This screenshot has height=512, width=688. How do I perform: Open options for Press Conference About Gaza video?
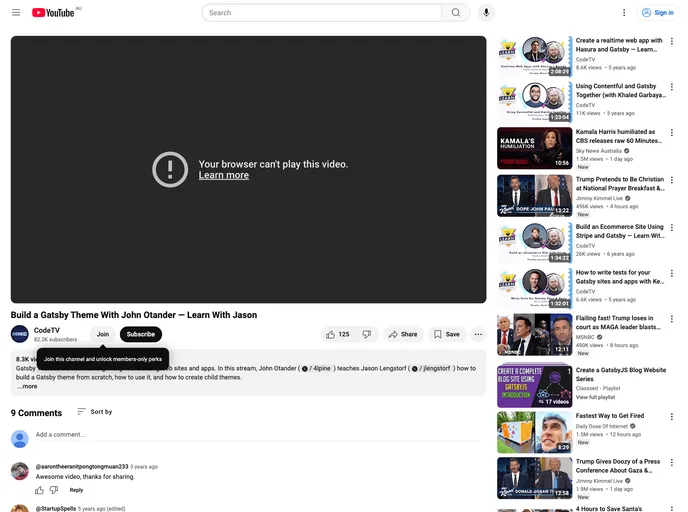(x=672, y=462)
